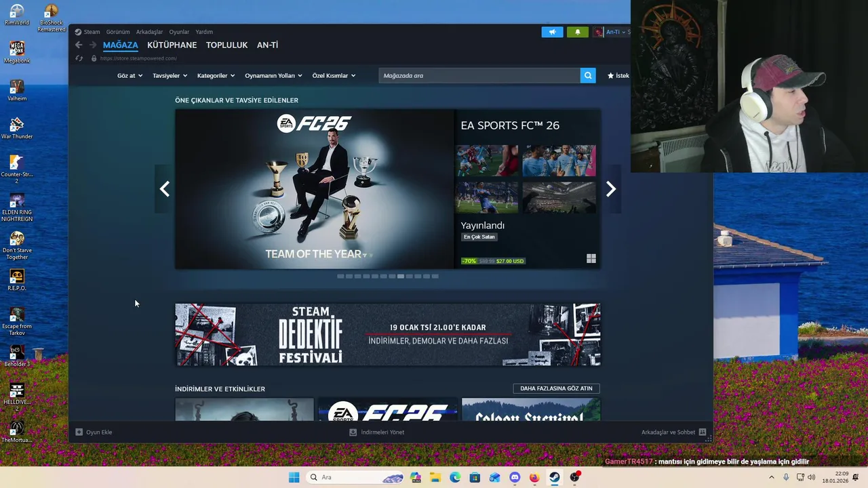Open the green bell notifications button
868x488 pixels.
tap(578, 32)
